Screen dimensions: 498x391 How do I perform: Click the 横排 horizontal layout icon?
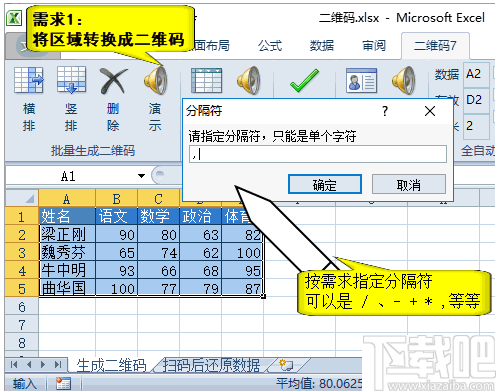click(x=29, y=80)
